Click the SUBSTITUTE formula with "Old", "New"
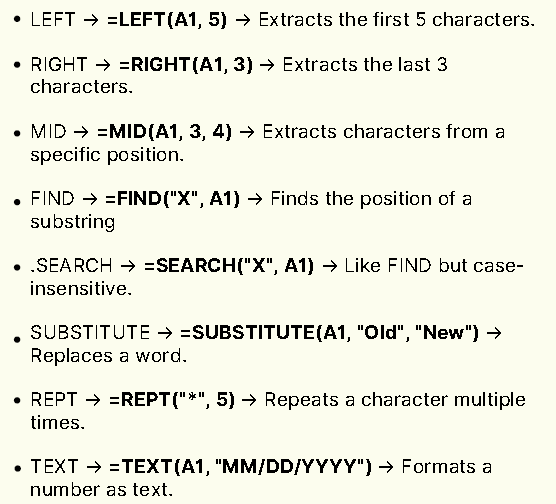 pos(329,332)
